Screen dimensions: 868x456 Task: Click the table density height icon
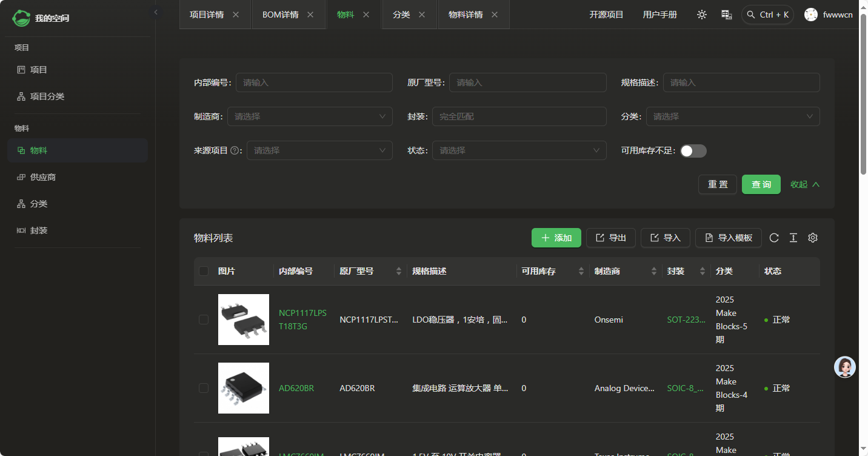[793, 238]
